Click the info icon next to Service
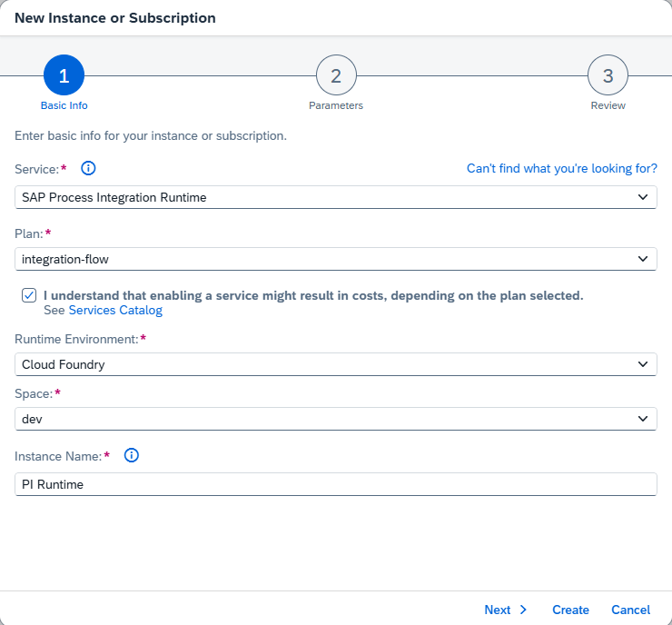The width and height of the screenshot is (672, 625). coord(88,168)
